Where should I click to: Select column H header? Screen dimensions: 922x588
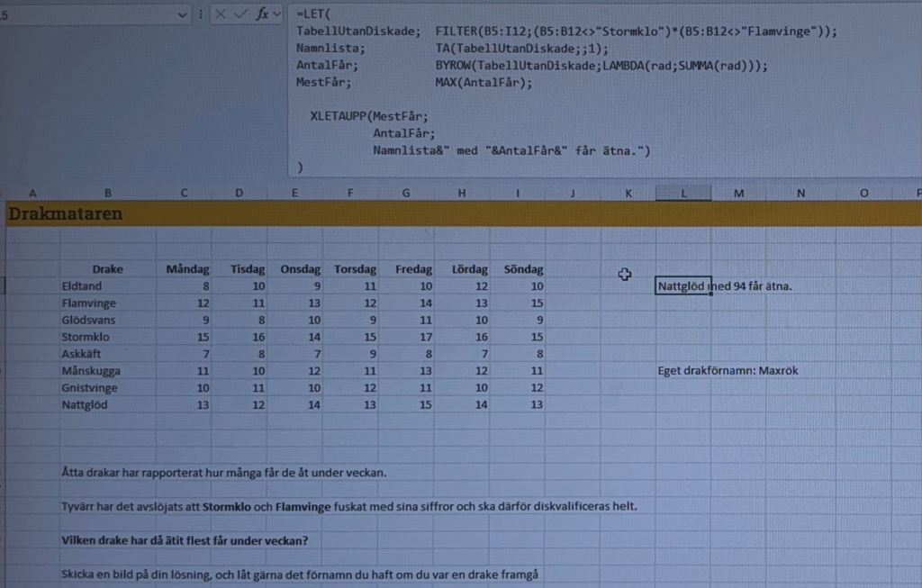tap(462, 193)
